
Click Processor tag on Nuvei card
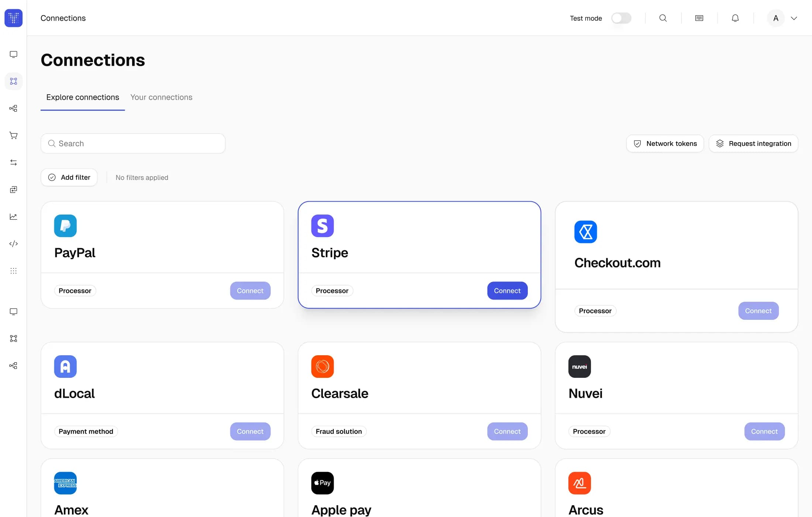[x=589, y=431]
